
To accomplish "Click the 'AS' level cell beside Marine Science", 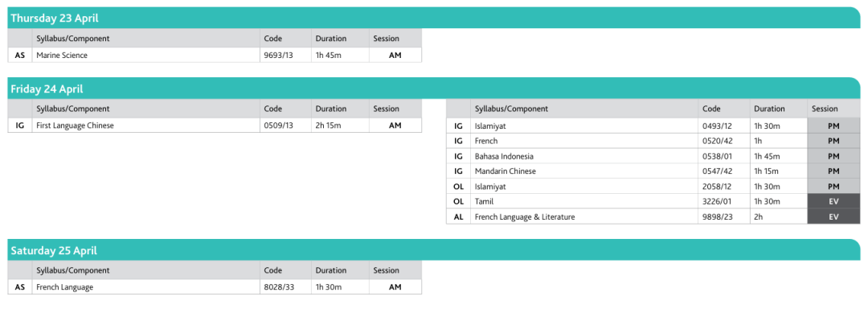I will (20, 56).
